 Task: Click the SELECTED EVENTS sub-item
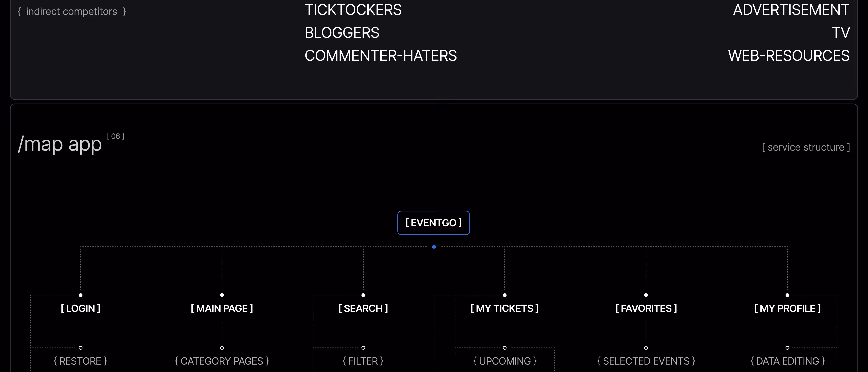click(x=646, y=361)
